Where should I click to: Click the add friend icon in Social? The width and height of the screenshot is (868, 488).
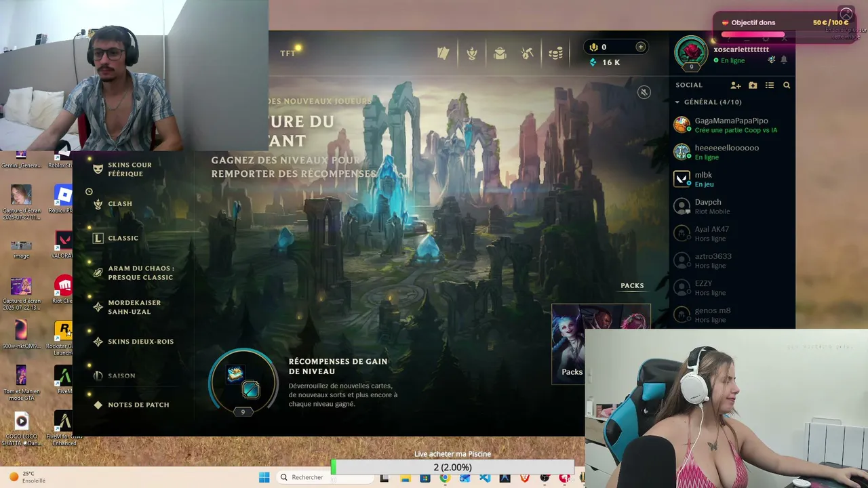(736, 85)
